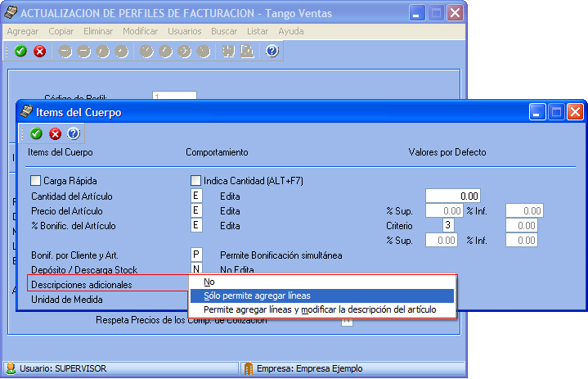This screenshot has width=588, height=379.
Task: Click 'Valores por Defecto' column header
Action: click(447, 152)
